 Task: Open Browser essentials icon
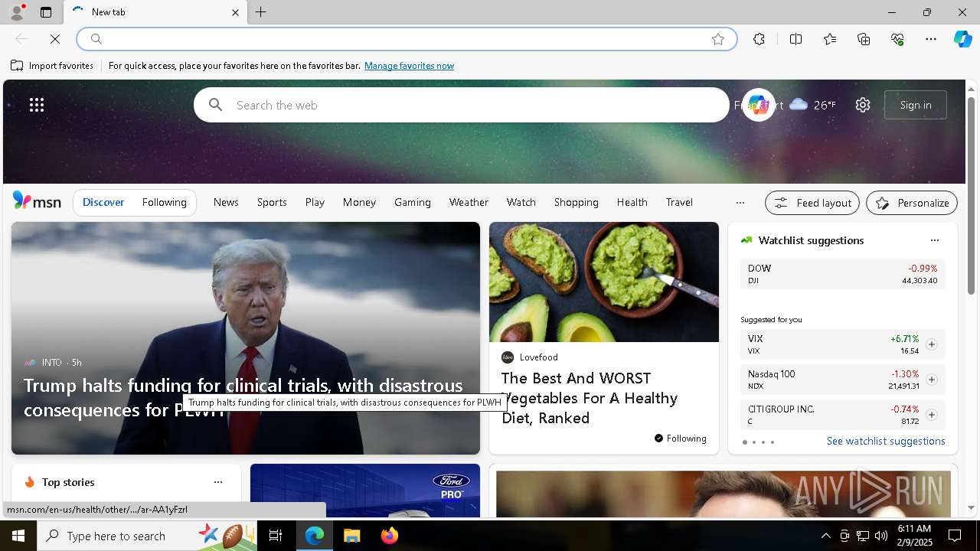[x=897, y=39]
